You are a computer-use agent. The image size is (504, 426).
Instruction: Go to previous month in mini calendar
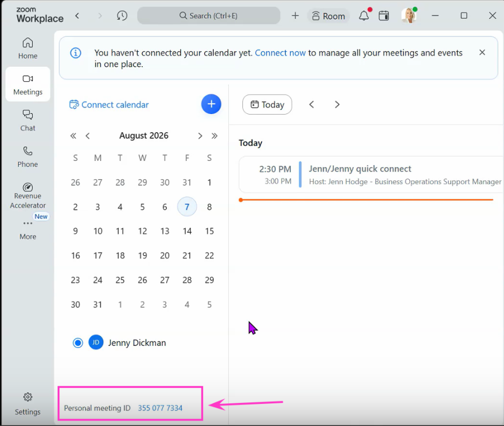(x=87, y=136)
